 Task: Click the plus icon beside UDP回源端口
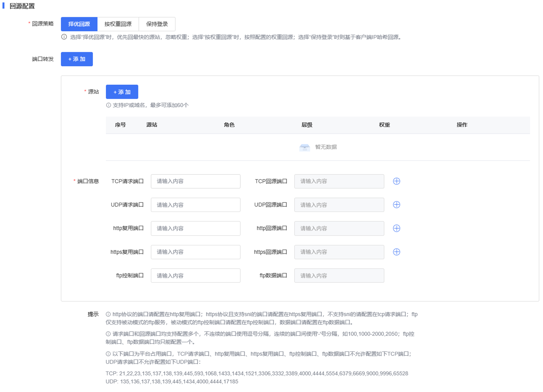click(396, 205)
